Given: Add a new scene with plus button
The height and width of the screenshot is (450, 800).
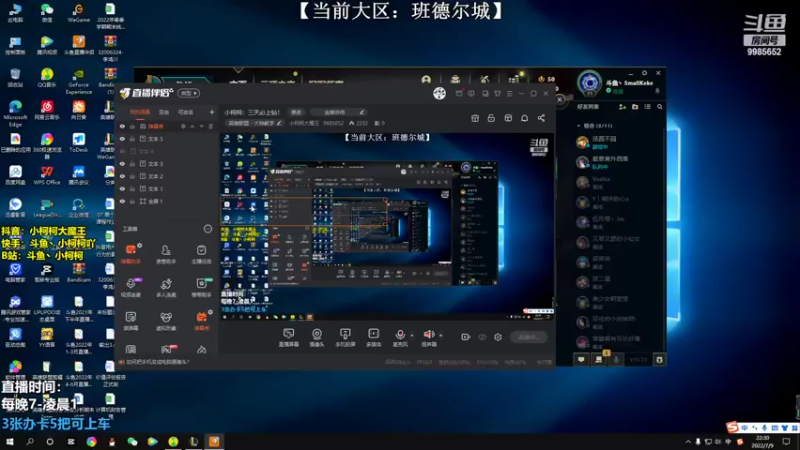Looking at the screenshot, I should [212, 112].
